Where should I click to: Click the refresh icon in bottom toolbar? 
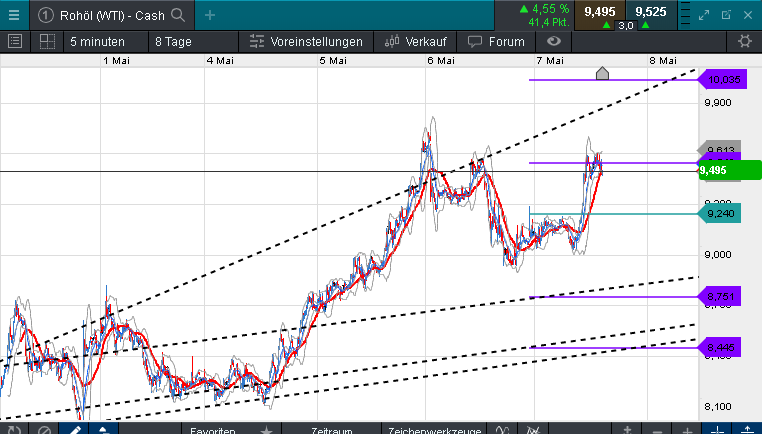point(13,430)
